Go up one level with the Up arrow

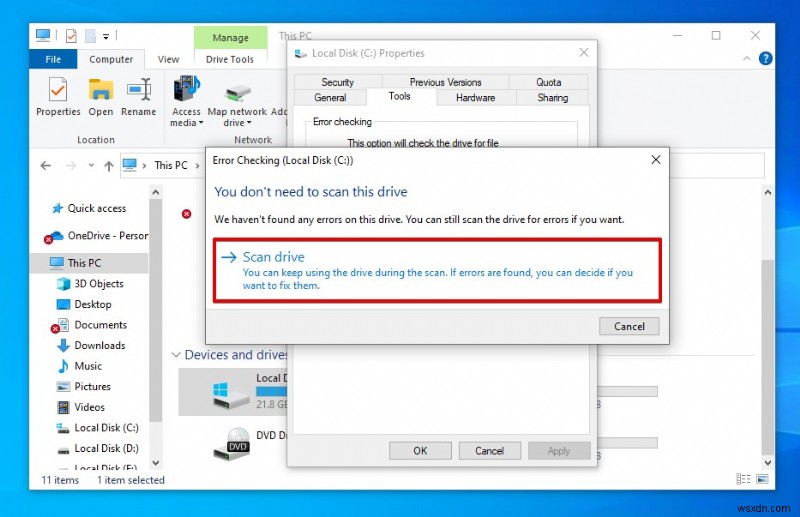[x=109, y=166]
